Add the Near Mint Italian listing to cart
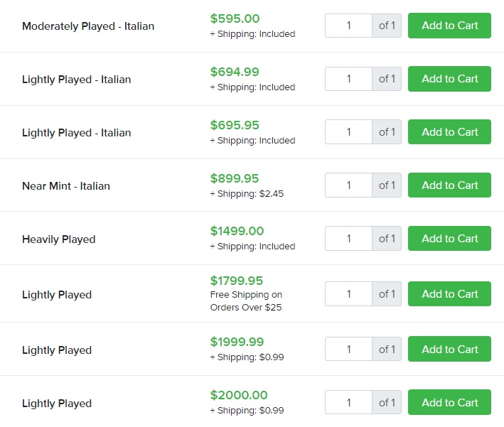 coord(449,185)
